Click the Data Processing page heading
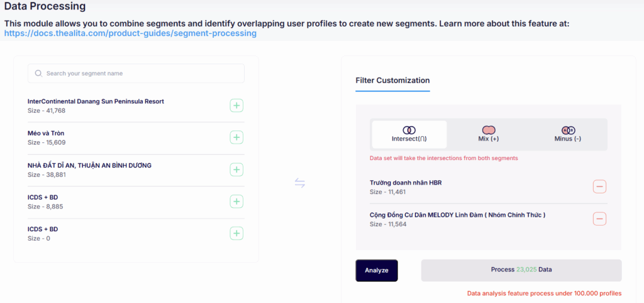This screenshot has width=644, height=303. point(45,6)
